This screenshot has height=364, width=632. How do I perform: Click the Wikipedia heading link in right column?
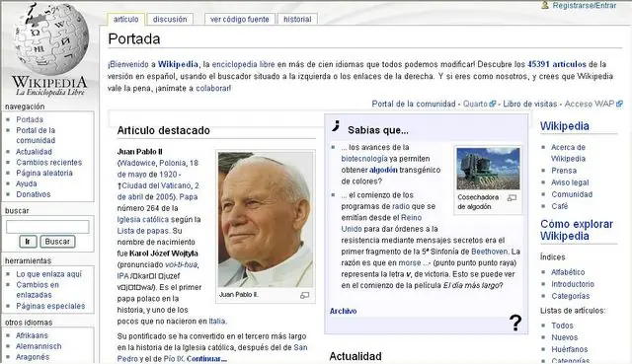click(x=564, y=126)
